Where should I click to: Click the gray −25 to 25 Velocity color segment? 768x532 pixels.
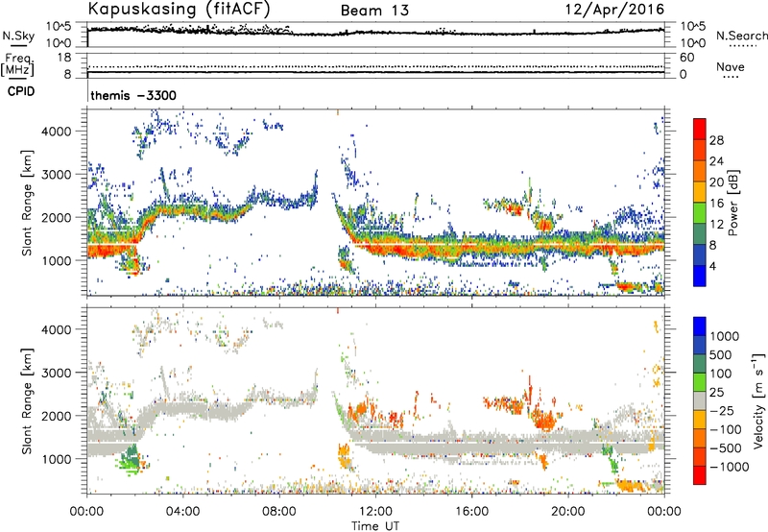point(700,400)
